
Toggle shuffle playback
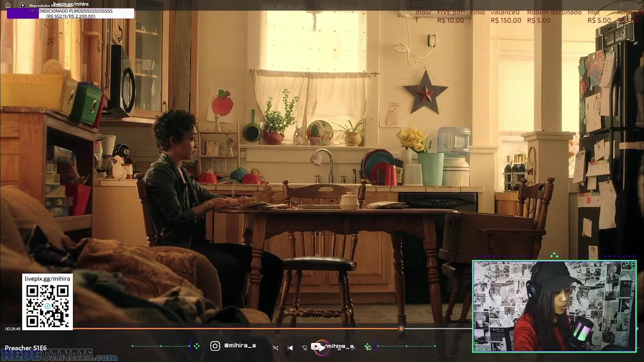pos(275,347)
